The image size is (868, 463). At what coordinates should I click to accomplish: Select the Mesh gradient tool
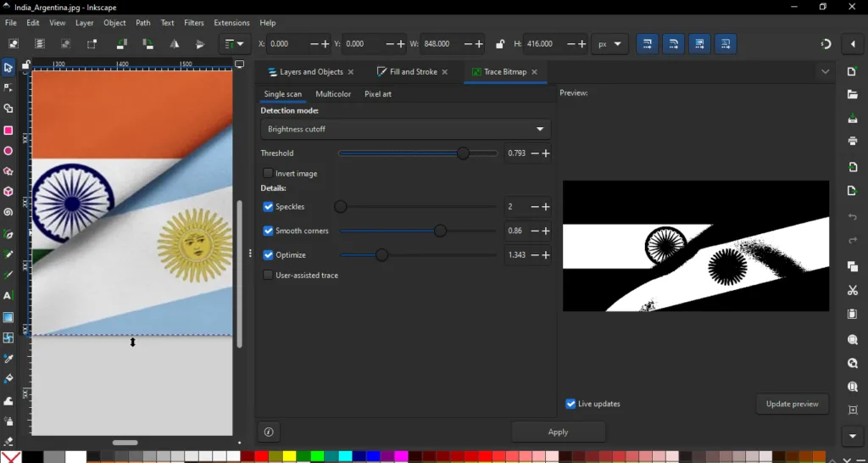click(x=8, y=337)
